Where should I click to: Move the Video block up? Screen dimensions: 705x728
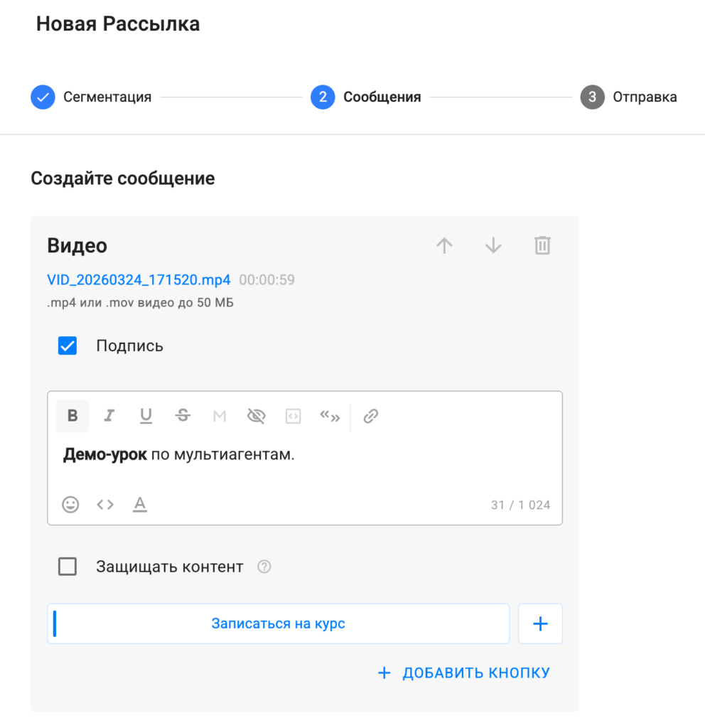tap(444, 246)
